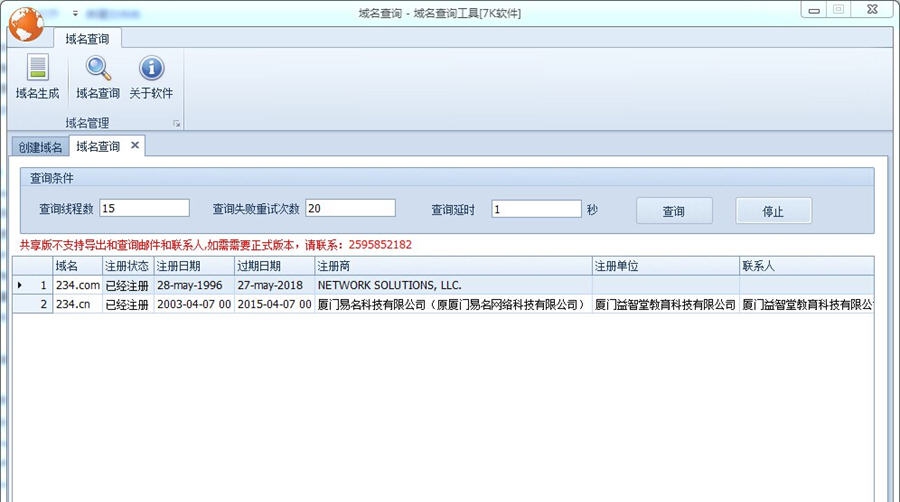Open the quick access toolbar dropdown arrow

click(x=75, y=13)
